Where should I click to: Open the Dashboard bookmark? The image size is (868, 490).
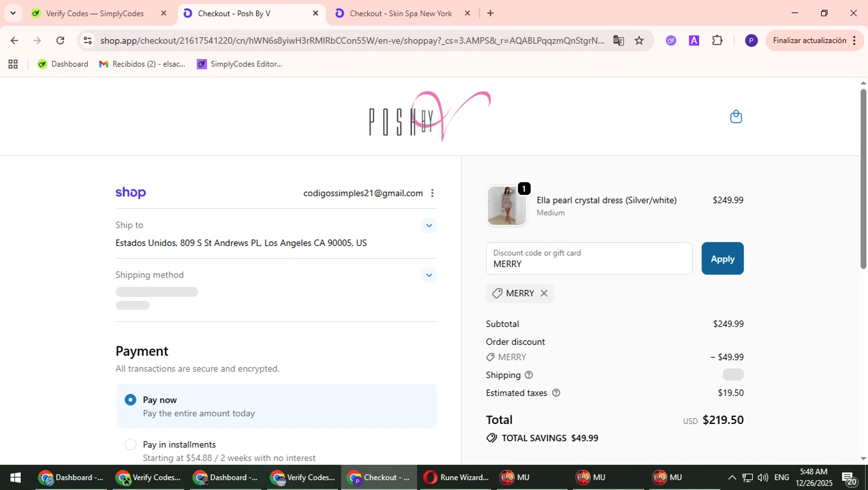point(62,64)
